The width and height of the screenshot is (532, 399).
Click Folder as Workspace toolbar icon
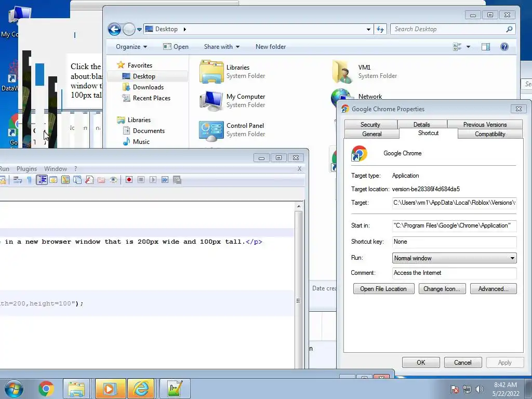click(x=101, y=180)
